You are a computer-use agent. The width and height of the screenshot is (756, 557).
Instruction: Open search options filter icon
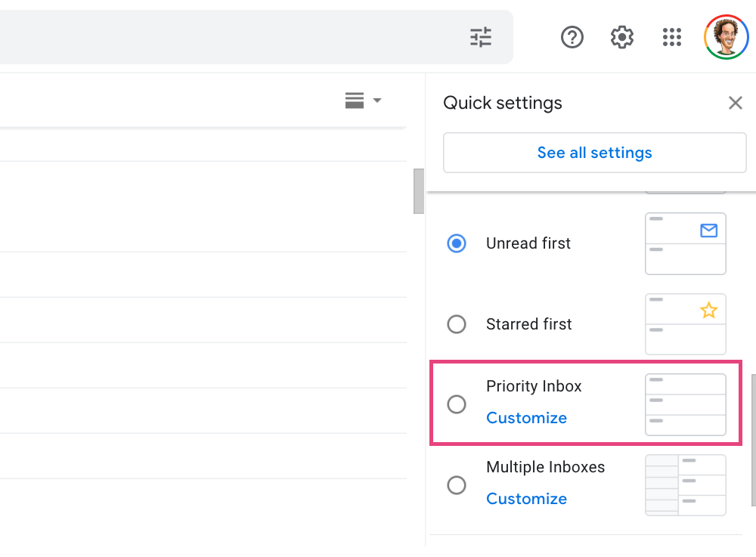(481, 37)
